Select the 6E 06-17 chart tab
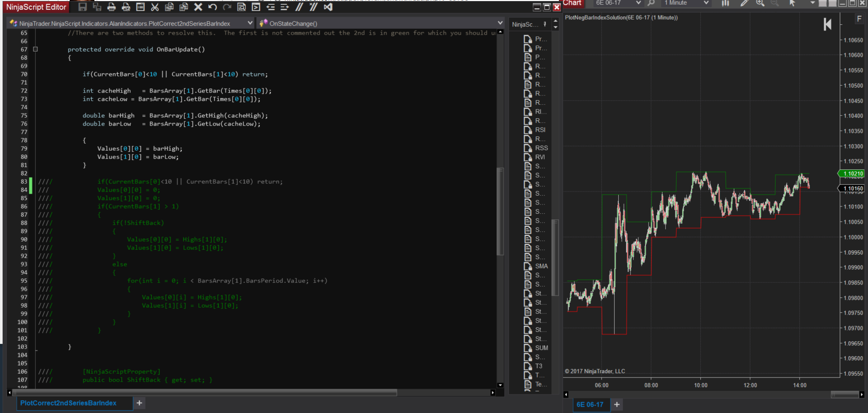The image size is (868, 413). click(591, 405)
